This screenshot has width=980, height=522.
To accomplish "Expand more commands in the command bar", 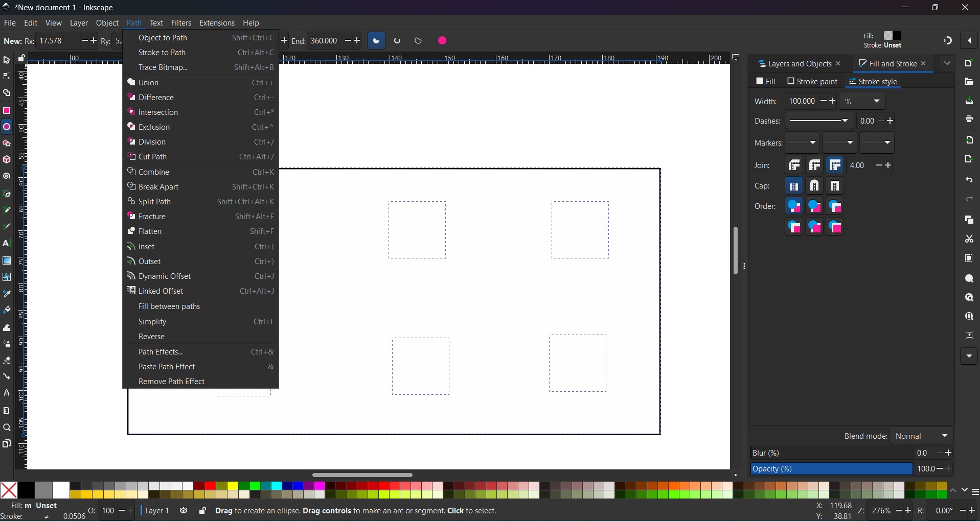I will click(969, 356).
